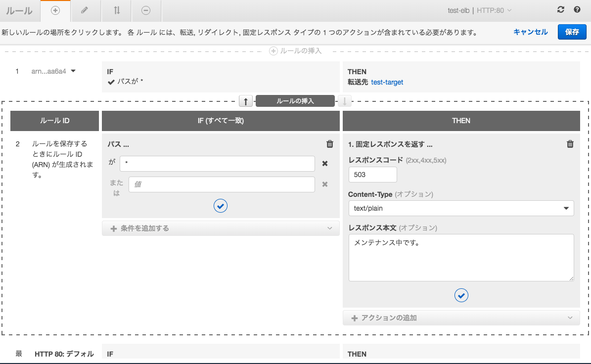This screenshot has width=591, height=364.
Task: Click the path value field containing *
Action: (217, 164)
